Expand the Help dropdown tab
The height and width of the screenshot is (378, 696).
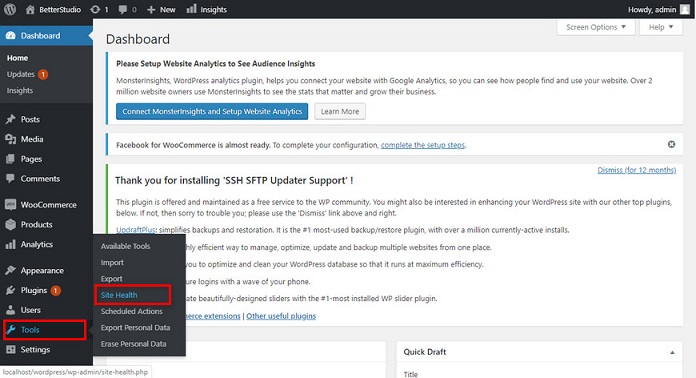(660, 27)
